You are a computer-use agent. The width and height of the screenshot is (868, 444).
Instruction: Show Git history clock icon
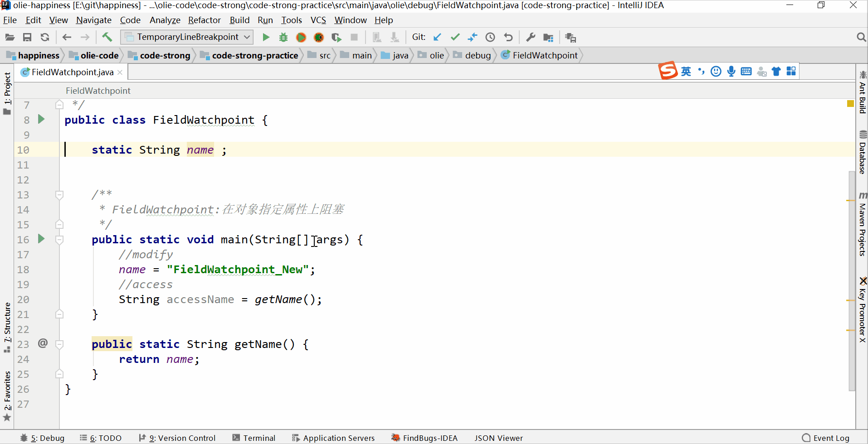pos(490,37)
